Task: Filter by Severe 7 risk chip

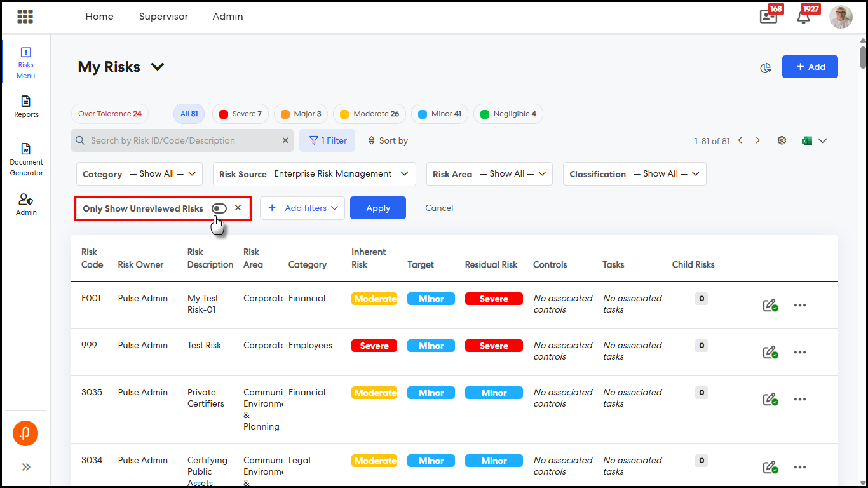Action: point(240,114)
